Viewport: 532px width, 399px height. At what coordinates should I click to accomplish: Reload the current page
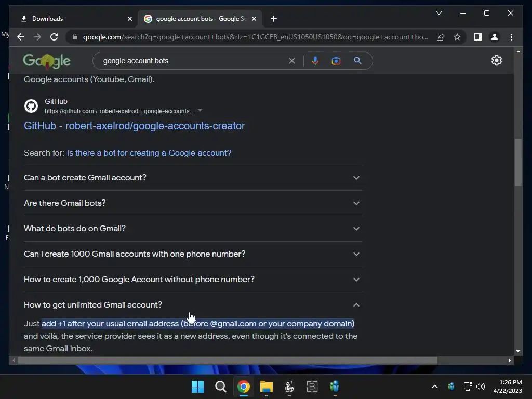tap(54, 37)
